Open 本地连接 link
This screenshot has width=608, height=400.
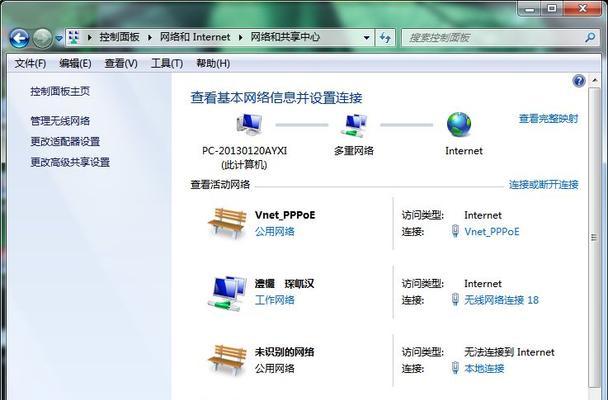[x=484, y=368]
